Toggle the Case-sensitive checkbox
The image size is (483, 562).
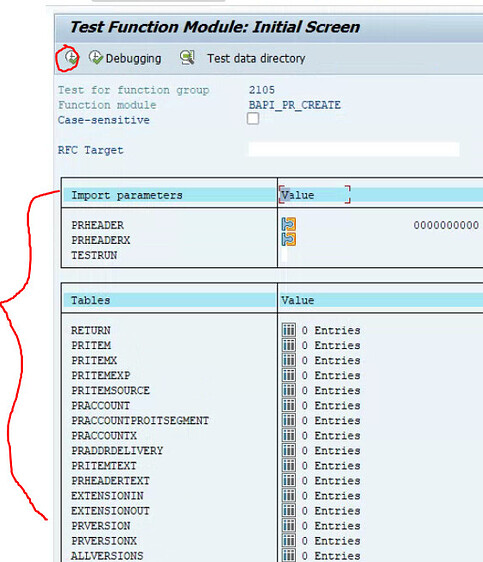pos(253,119)
